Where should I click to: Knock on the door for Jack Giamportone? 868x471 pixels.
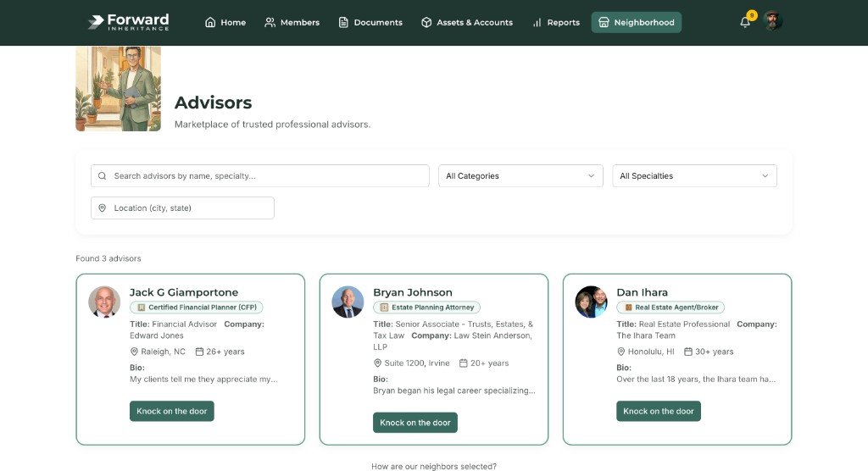(x=172, y=411)
